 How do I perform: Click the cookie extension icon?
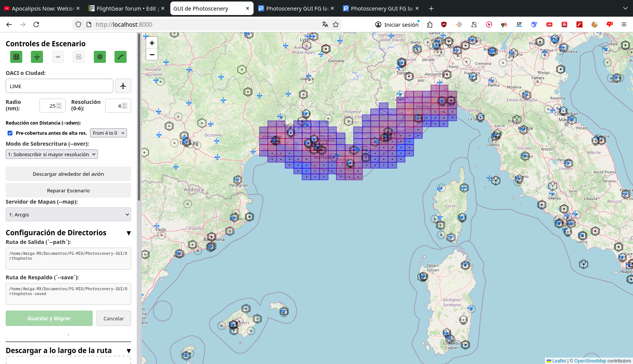595,24
